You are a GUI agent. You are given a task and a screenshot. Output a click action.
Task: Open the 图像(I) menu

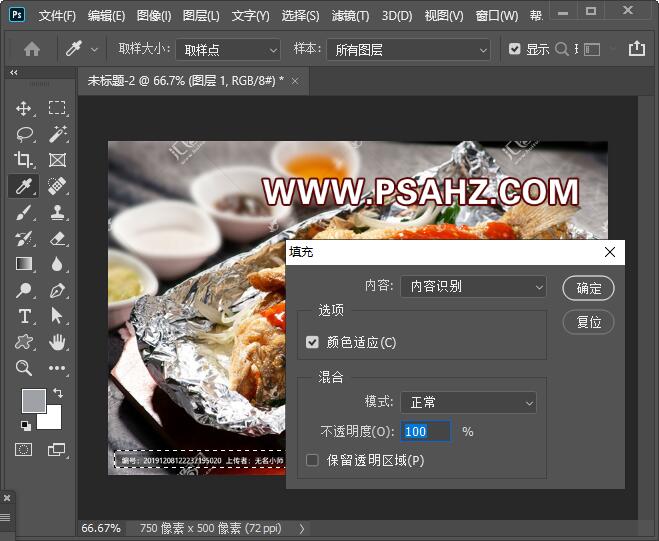pos(154,16)
